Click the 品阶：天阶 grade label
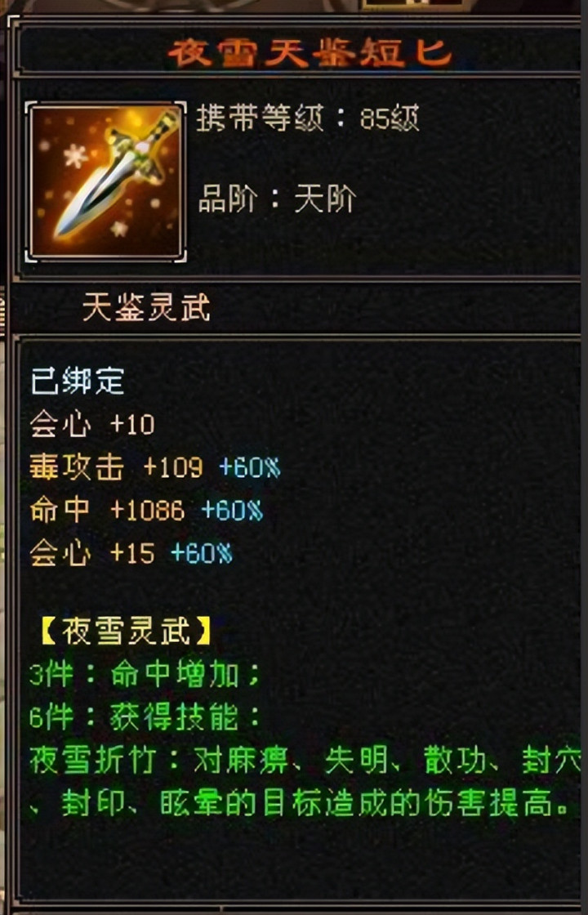 click(277, 200)
